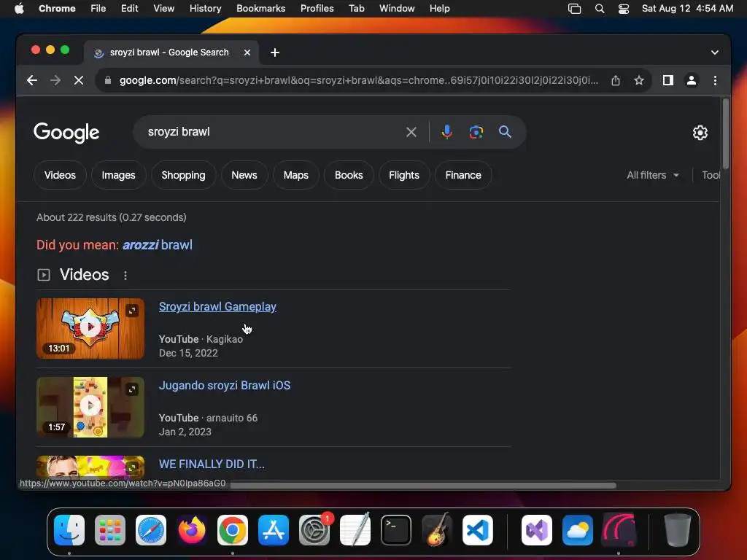The height and width of the screenshot is (560, 747).
Task: Play the 13:01 video thumbnail
Action: click(90, 328)
